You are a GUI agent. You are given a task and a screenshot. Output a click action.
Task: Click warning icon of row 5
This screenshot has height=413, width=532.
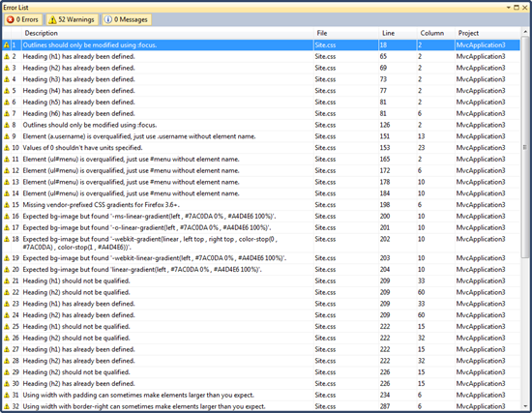[x=7, y=91]
